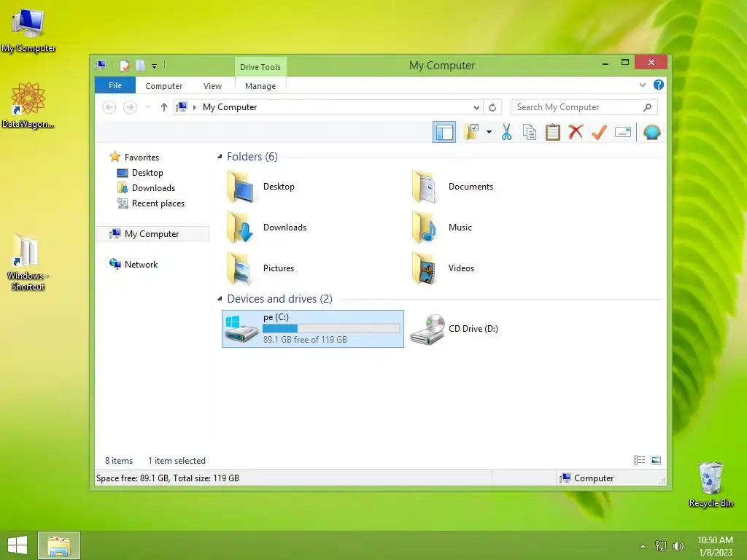
Task: Click the search magnifier icon
Action: tap(647, 107)
